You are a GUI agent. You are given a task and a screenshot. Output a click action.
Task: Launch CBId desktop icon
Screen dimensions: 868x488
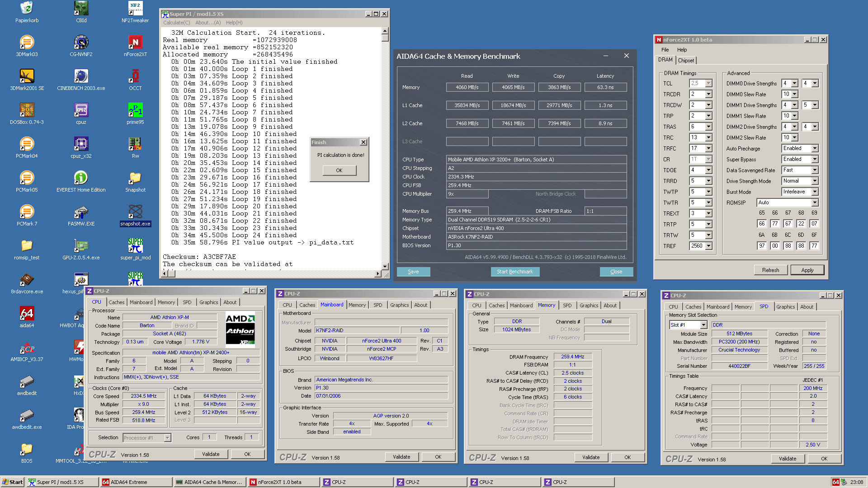click(x=81, y=12)
